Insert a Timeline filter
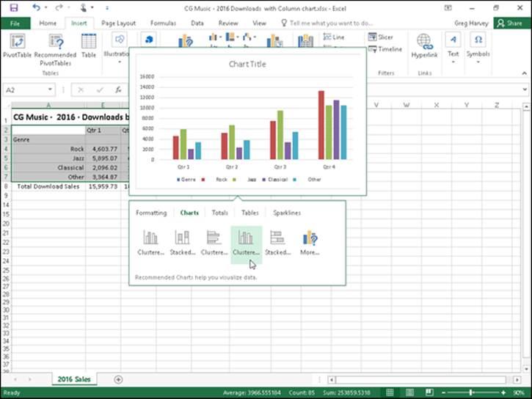The width and height of the screenshot is (532, 399). coord(385,49)
